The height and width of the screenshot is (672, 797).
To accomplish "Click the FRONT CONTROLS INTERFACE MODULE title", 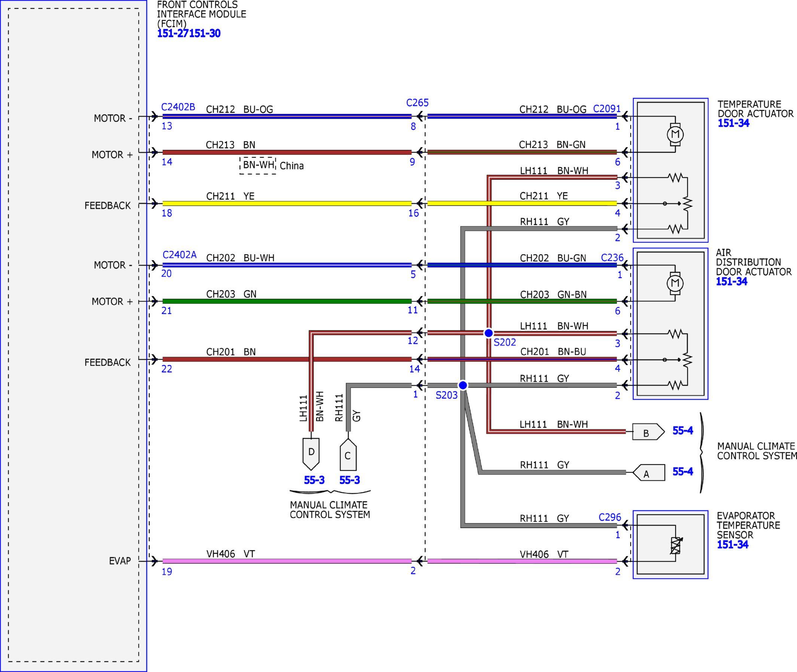I will [x=202, y=14].
